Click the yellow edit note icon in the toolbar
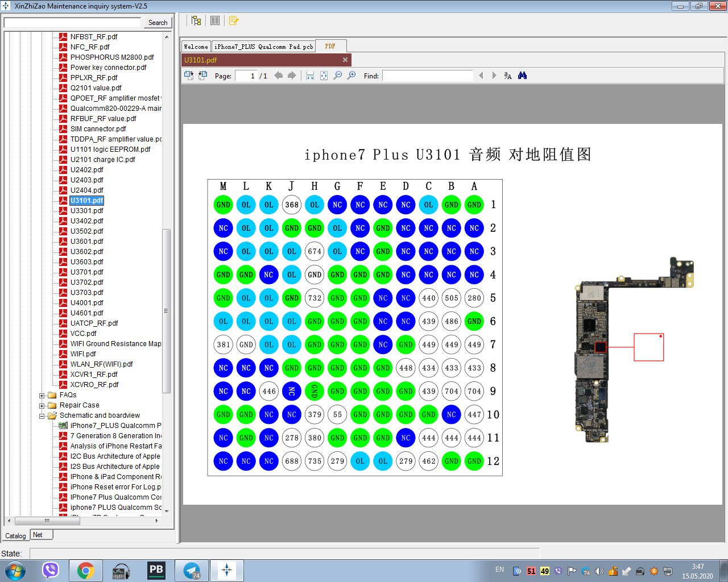Viewport: 728px width, 582px height. tap(233, 20)
